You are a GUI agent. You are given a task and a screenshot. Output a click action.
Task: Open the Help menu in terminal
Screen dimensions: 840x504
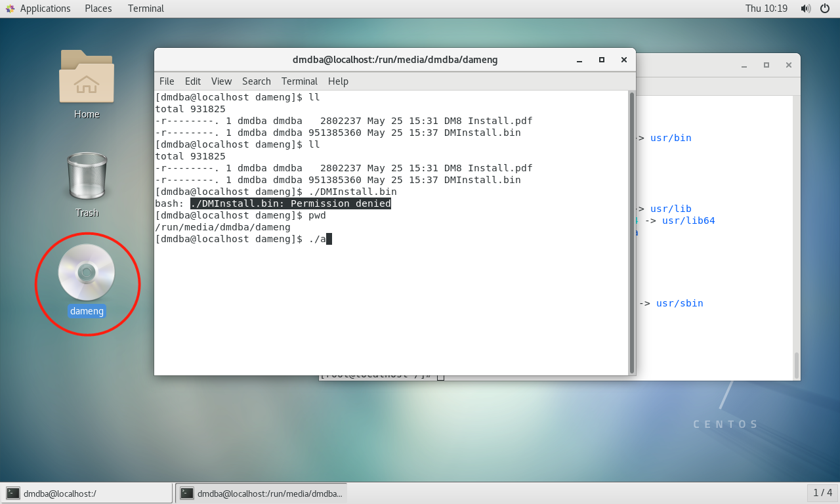pos(338,81)
